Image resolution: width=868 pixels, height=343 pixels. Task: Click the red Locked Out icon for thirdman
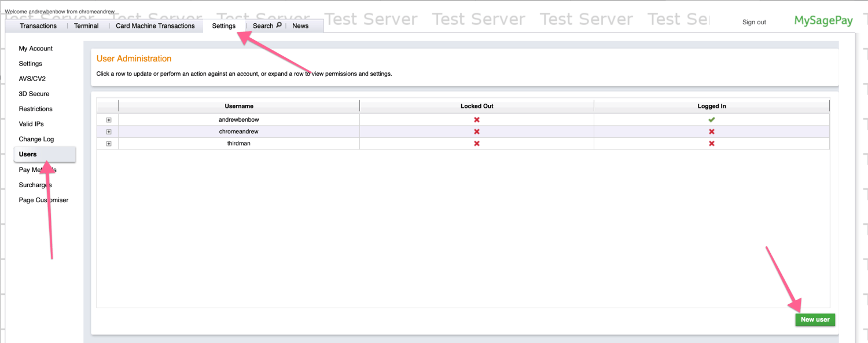(476, 143)
